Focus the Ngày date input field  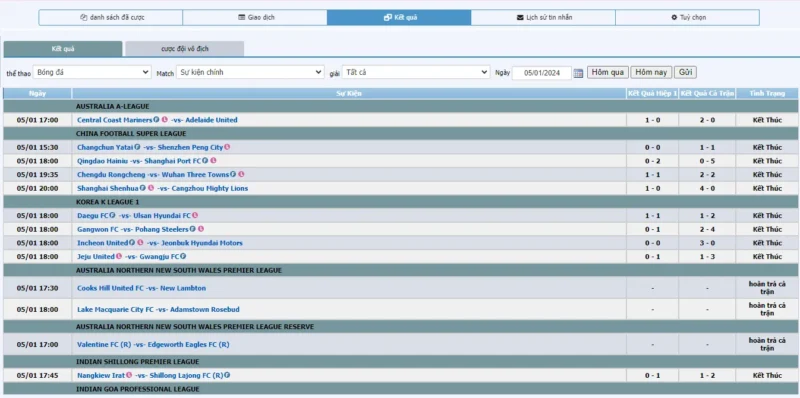pos(542,73)
